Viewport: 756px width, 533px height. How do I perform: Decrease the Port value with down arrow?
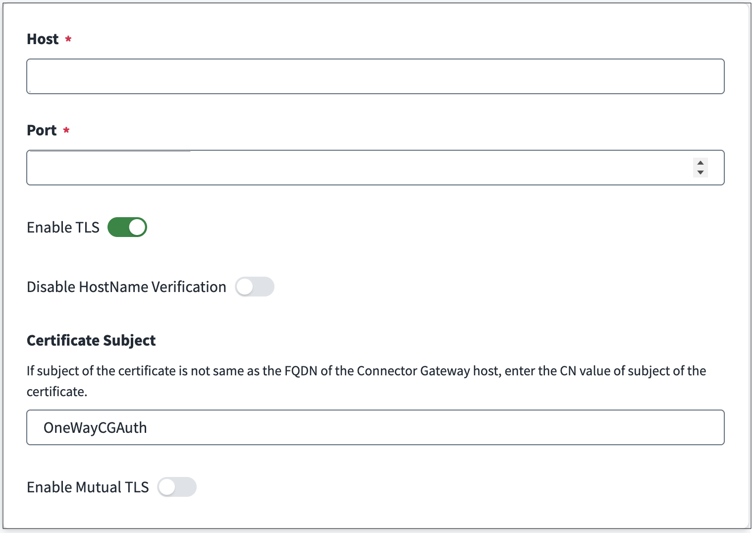point(700,173)
